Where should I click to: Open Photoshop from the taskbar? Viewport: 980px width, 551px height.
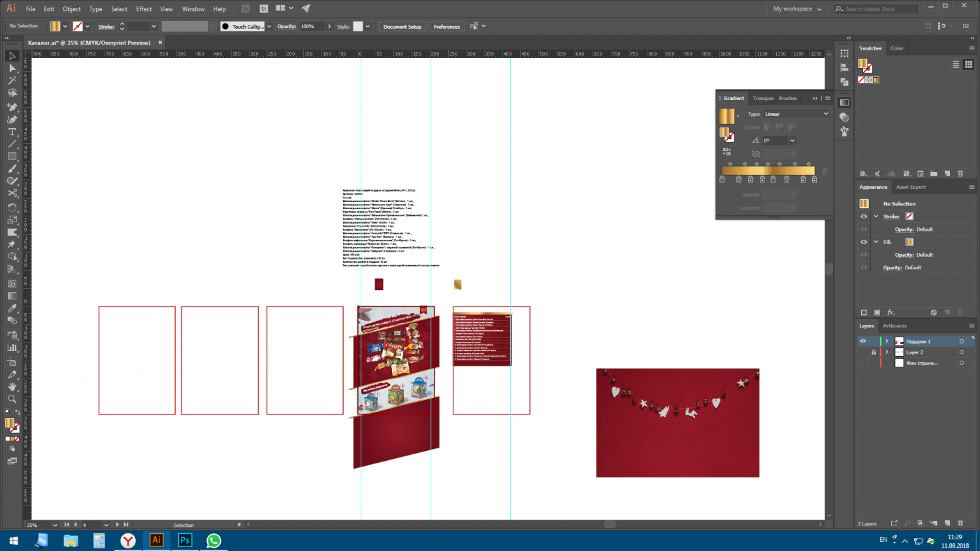(185, 541)
